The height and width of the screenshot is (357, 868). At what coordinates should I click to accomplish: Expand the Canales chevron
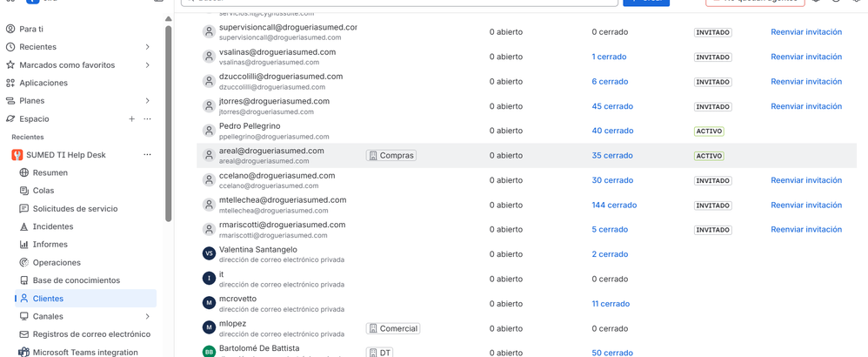(147, 316)
